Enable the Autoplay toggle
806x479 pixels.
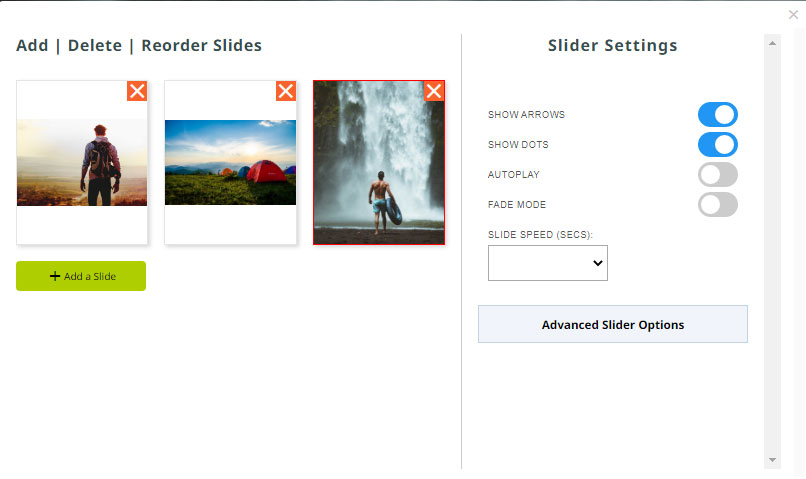pyautogui.click(x=718, y=175)
